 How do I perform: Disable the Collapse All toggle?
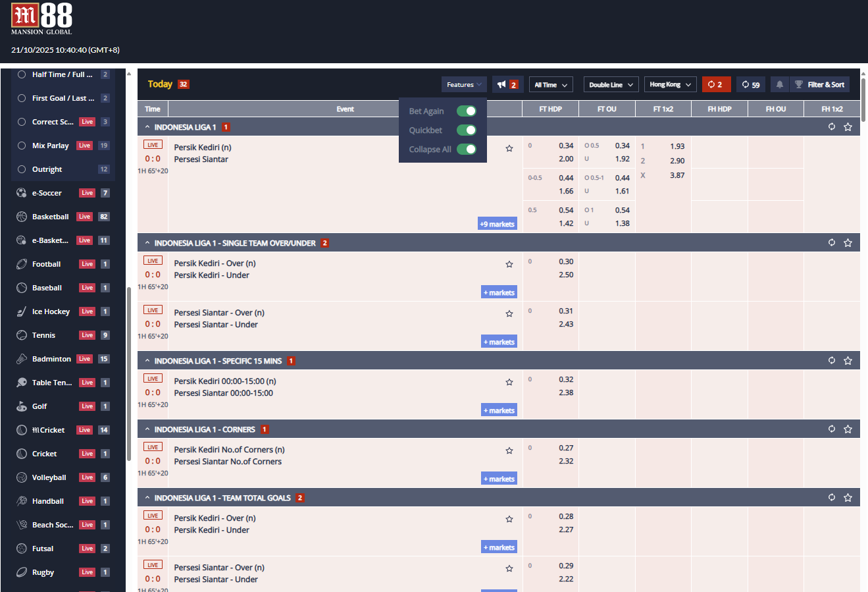click(467, 149)
